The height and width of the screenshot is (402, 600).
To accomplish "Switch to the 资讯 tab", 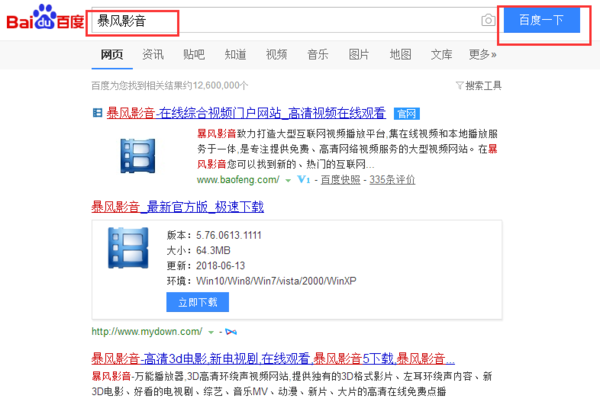I will click(x=153, y=55).
